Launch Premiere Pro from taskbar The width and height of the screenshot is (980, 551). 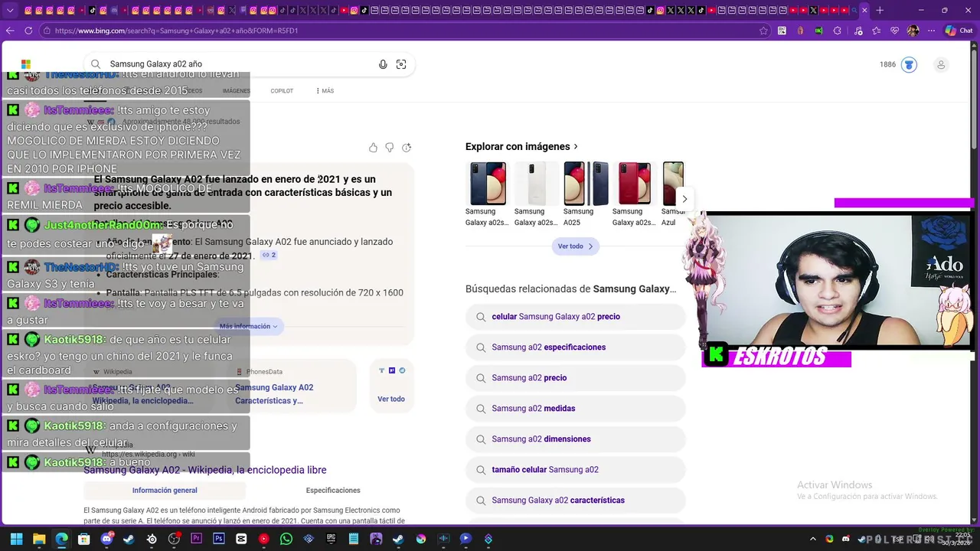(x=197, y=539)
